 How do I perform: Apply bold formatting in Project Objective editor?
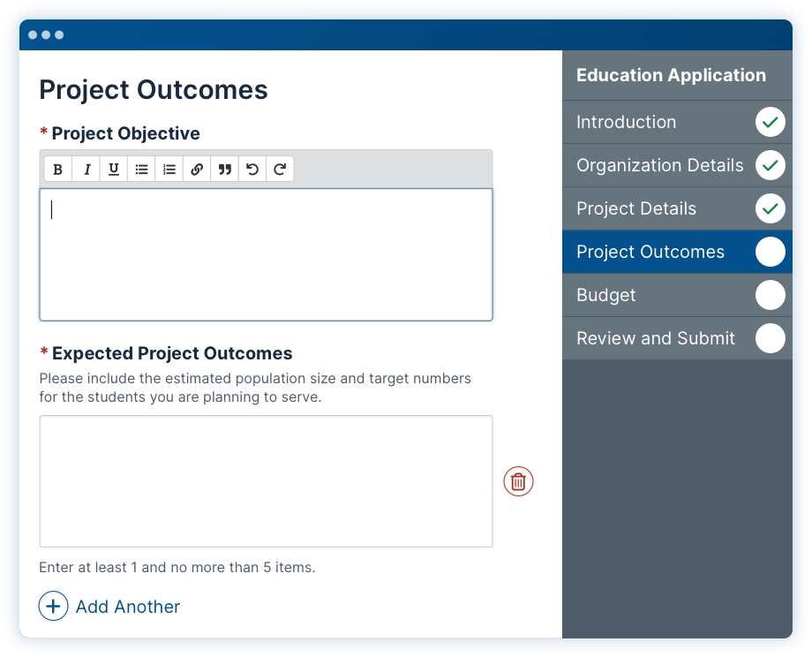(x=58, y=169)
